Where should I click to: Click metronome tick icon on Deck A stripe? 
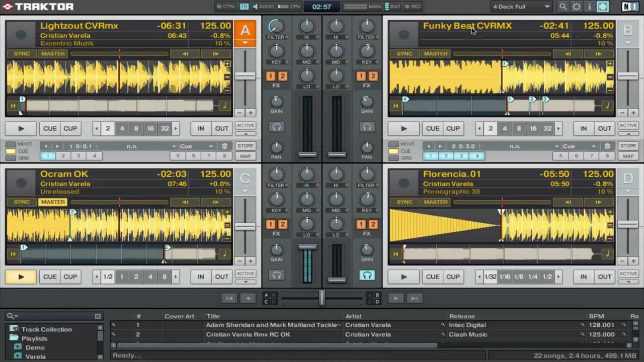[x=225, y=106]
